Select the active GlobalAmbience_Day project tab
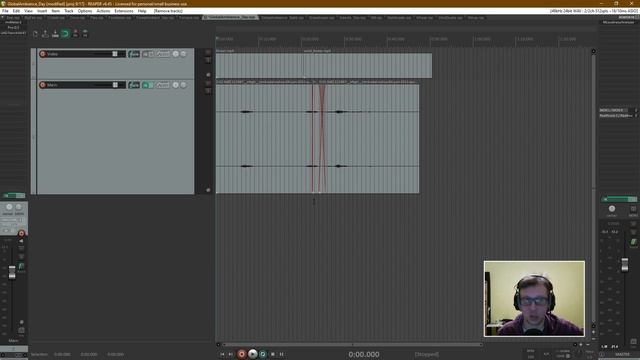640x360 pixels. coord(231,18)
